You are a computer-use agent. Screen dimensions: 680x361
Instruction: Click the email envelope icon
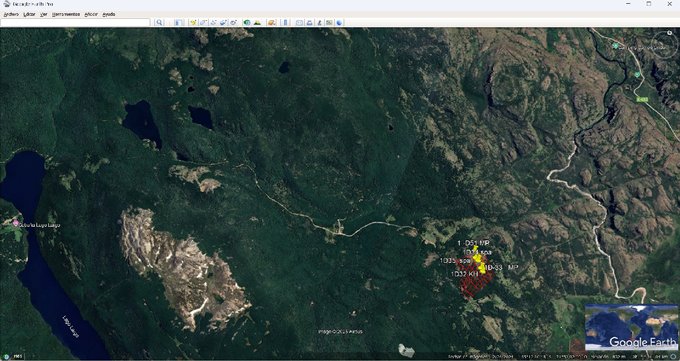[300, 22]
